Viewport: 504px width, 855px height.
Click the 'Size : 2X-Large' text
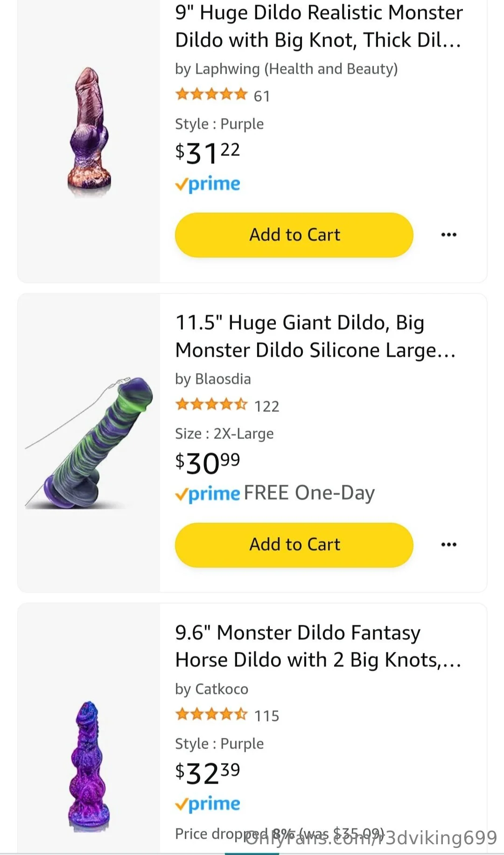224,434
